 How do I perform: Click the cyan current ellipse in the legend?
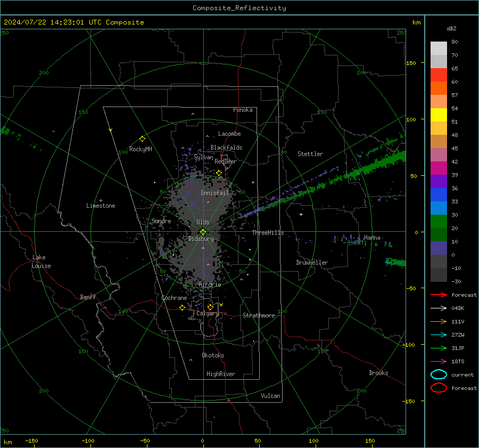click(439, 374)
